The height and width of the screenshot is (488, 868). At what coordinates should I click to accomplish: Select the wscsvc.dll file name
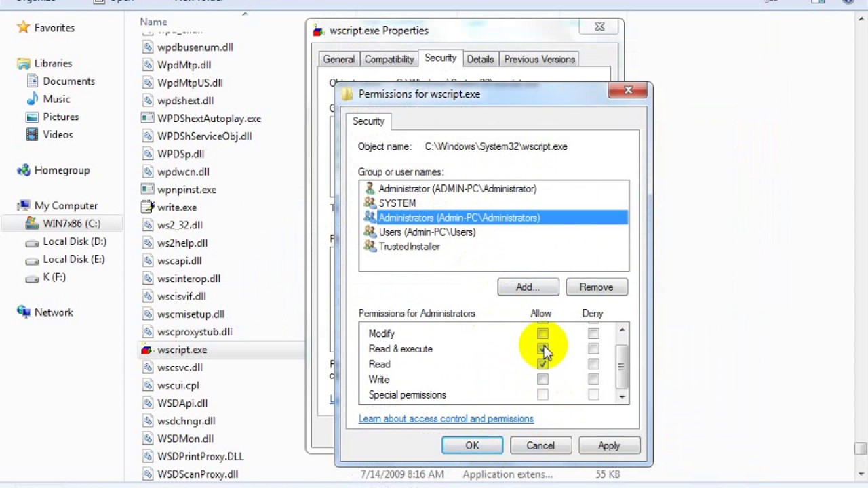pos(180,367)
